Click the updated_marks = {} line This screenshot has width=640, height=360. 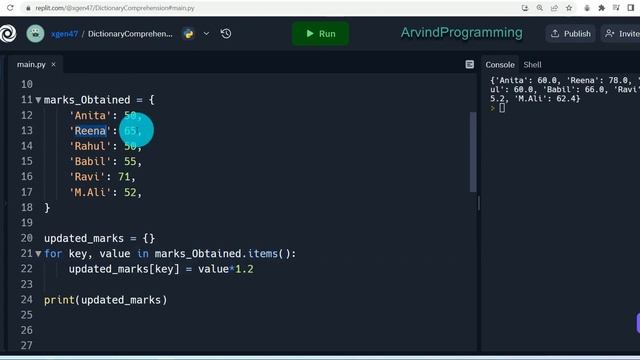coord(100,238)
